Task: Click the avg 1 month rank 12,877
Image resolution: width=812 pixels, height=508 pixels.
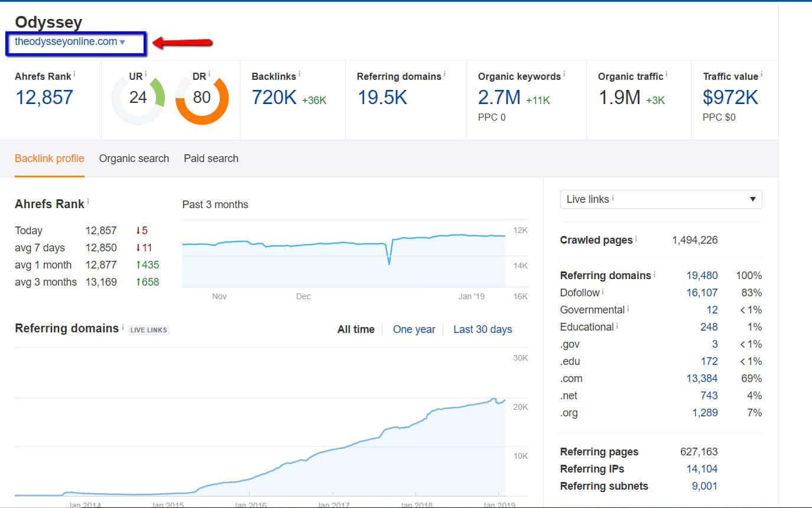Action: pyautogui.click(x=101, y=265)
